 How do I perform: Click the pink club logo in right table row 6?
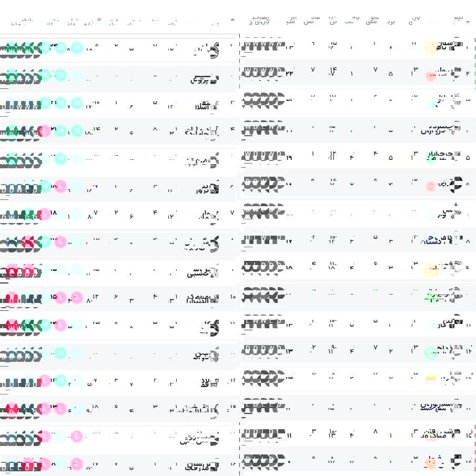pyautogui.click(x=430, y=186)
